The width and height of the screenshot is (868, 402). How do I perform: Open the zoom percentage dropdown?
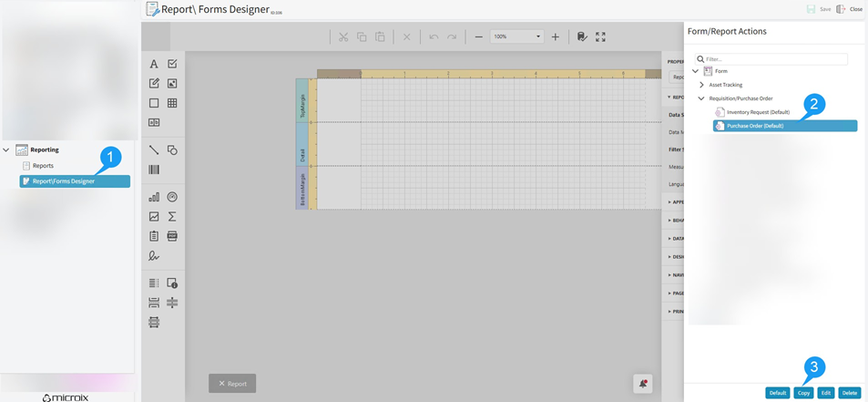[x=537, y=37]
